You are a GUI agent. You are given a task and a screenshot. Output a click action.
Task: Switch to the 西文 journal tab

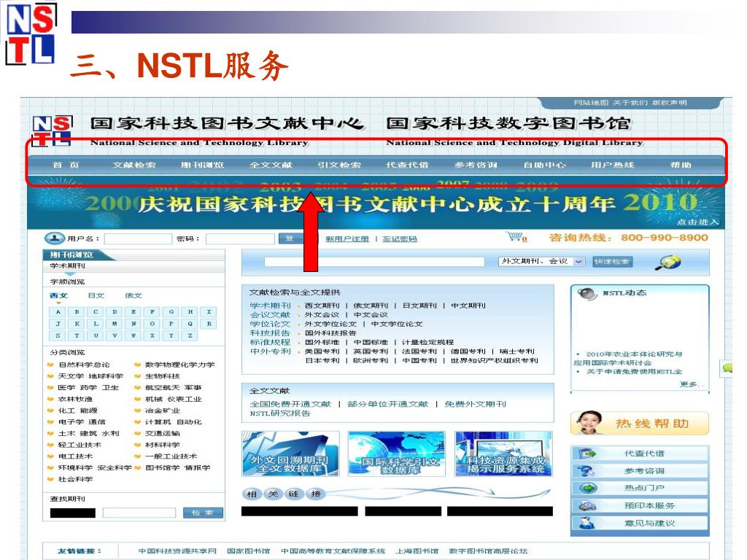tap(58, 296)
